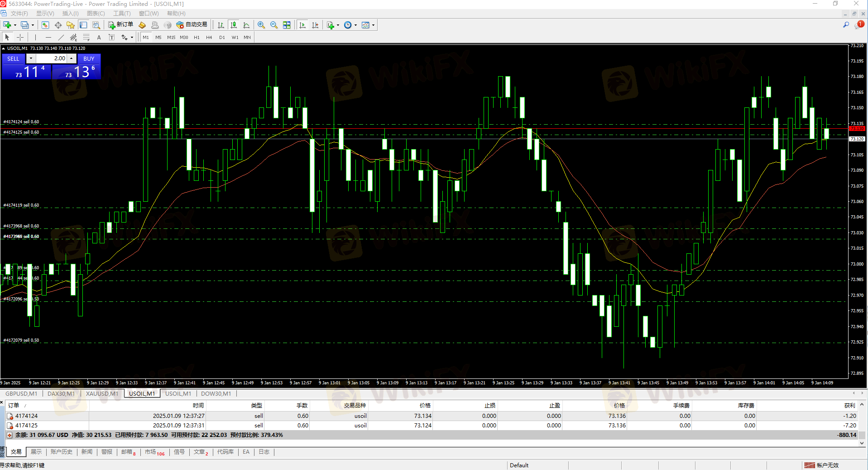The image size is (868, 470).
Task: Zoom in the chart
Action: point(261,25)
